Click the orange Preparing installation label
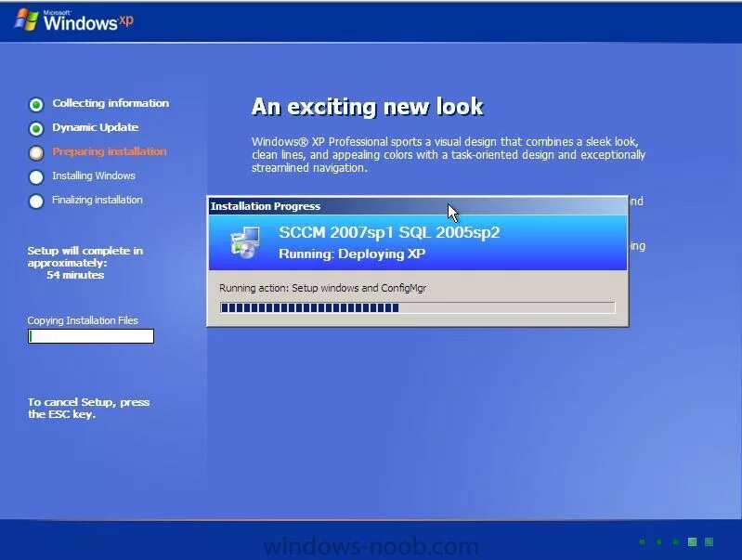This screenshot has height=560, width=742. 110,151
